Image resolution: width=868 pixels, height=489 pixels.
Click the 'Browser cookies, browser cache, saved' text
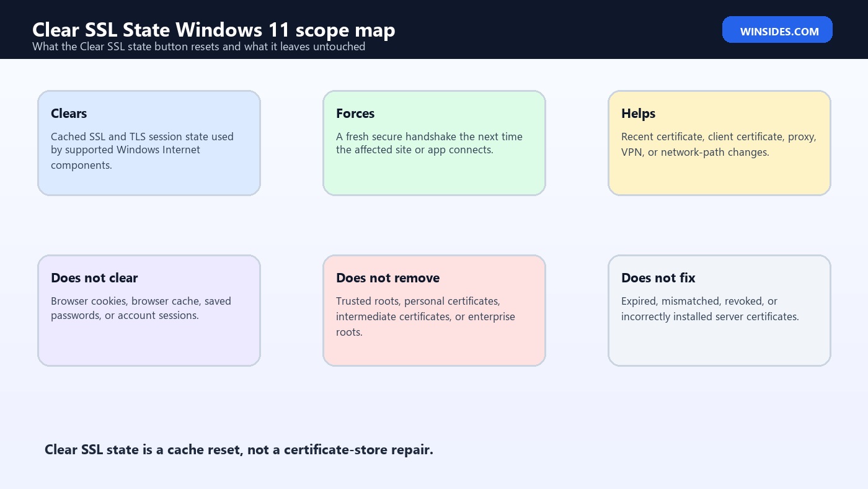(141, 308)
